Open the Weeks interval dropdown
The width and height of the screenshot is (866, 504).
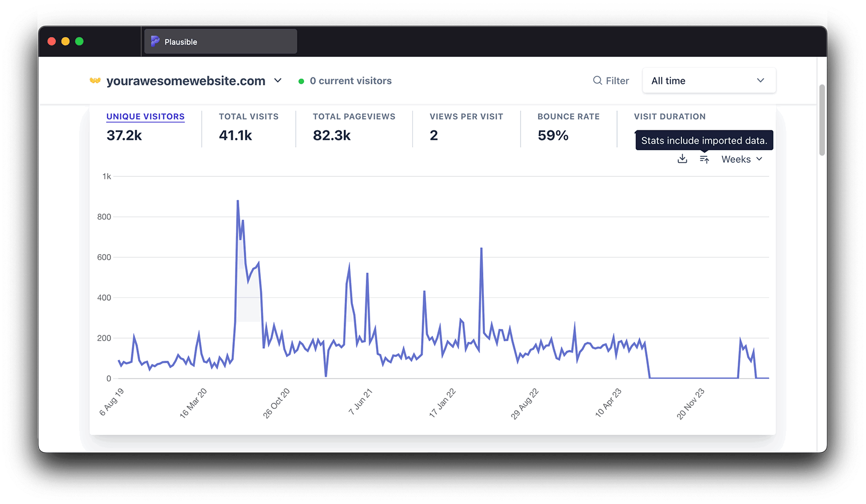pos(742,159)
